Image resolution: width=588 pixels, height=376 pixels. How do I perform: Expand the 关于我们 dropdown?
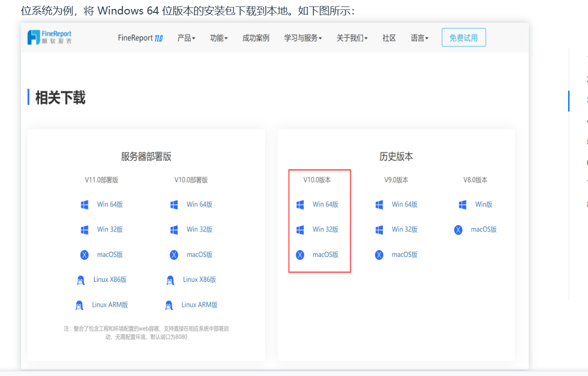[x=352, y=38]
